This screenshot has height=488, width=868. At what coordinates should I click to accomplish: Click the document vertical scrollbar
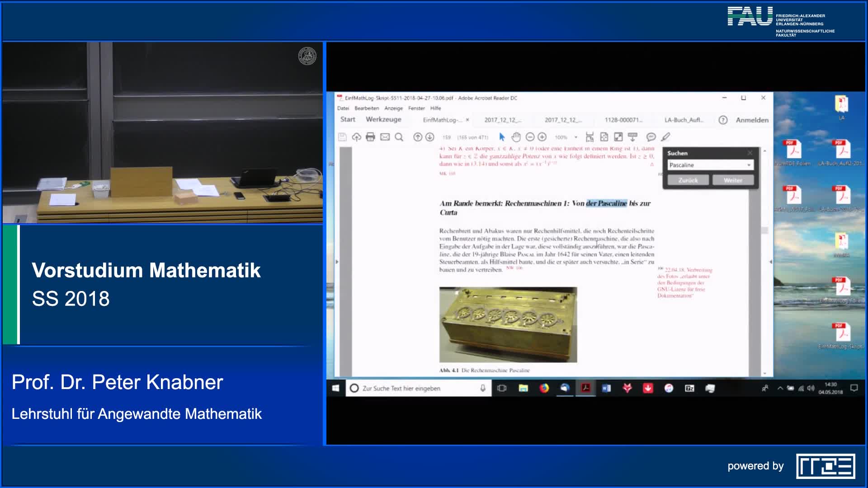tap(764, 230)
